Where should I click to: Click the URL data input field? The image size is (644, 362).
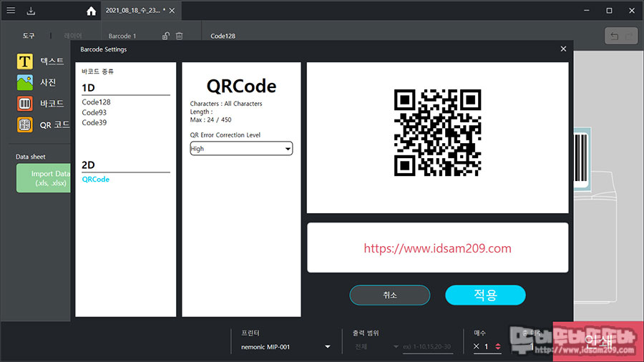[x=438, y=248]
